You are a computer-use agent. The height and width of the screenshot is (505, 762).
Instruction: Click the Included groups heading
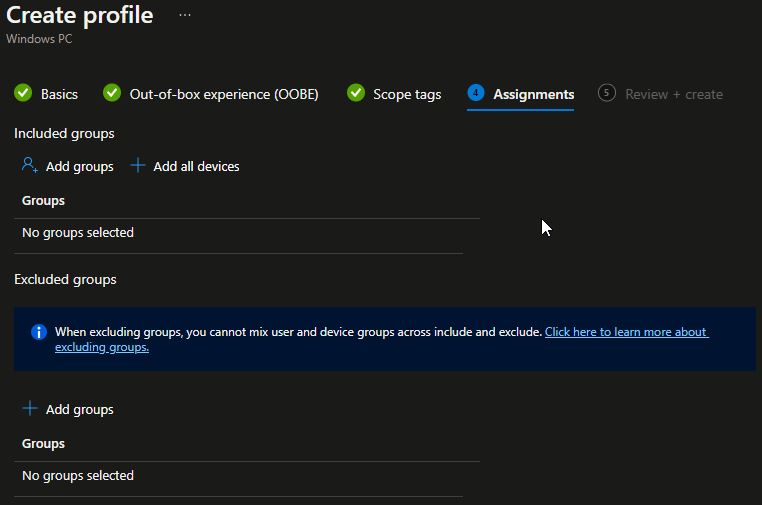tap(64, 133)
